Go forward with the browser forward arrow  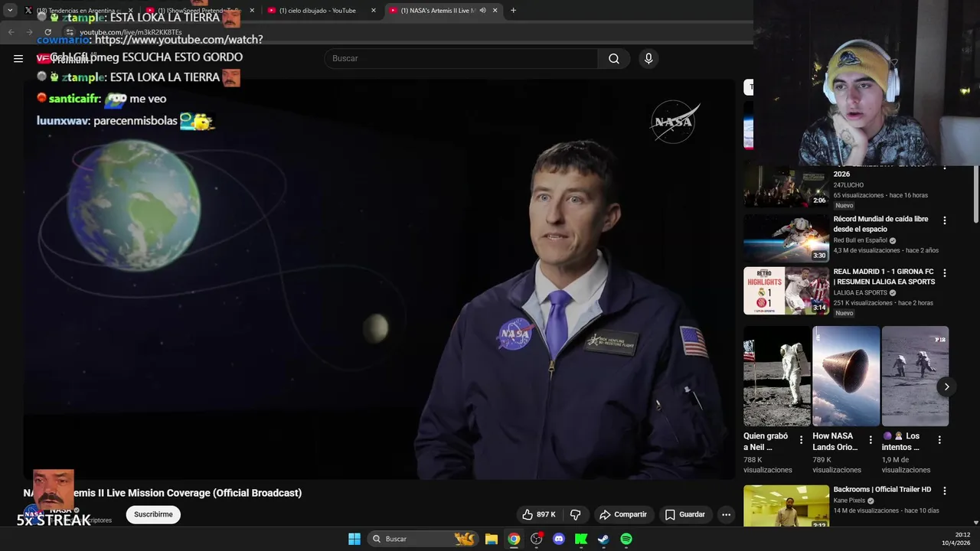[29, 32]
